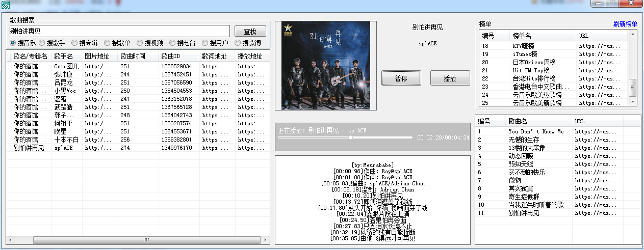Sort by 歌曲ID column header

click(x=178, y=56)
